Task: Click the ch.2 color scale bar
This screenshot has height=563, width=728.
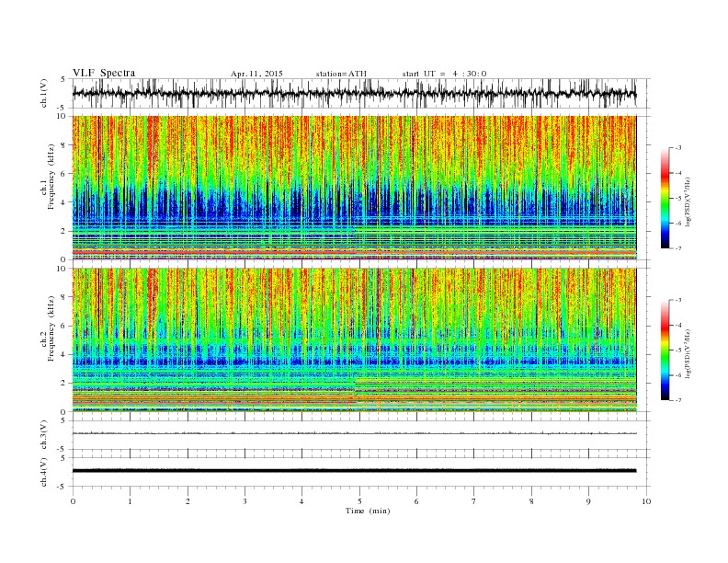Action: coord(665,350)
